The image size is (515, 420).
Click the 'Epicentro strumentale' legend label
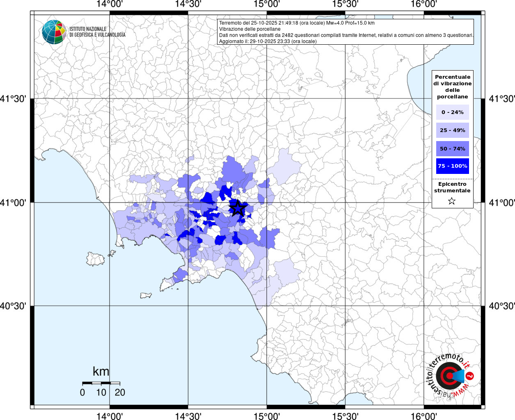pyautogui.click(x=452, y=187)
